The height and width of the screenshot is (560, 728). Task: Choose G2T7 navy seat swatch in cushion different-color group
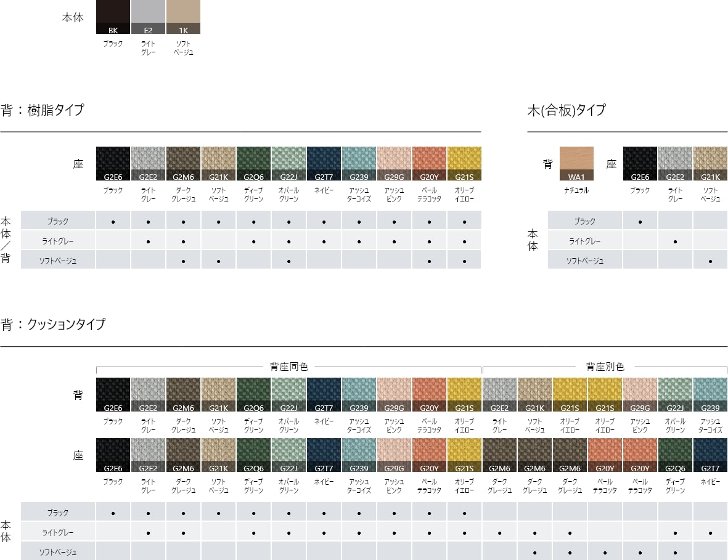(710, 455)
